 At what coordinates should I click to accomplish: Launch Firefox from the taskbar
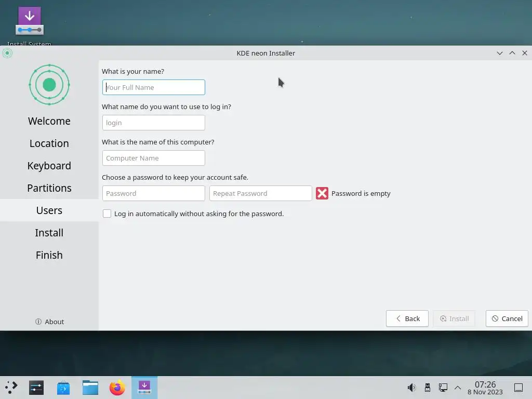click(117, 388)
